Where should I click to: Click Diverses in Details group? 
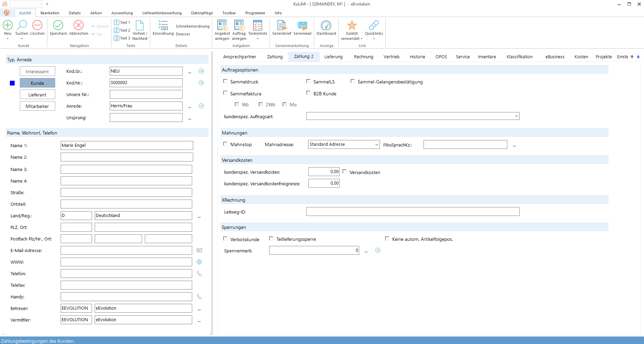click(183, 34)
